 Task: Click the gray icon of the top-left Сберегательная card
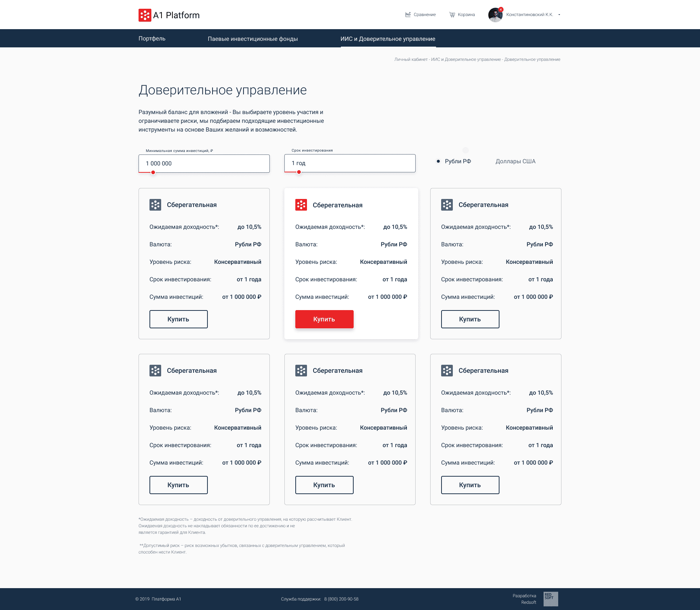tap(155, 205)
